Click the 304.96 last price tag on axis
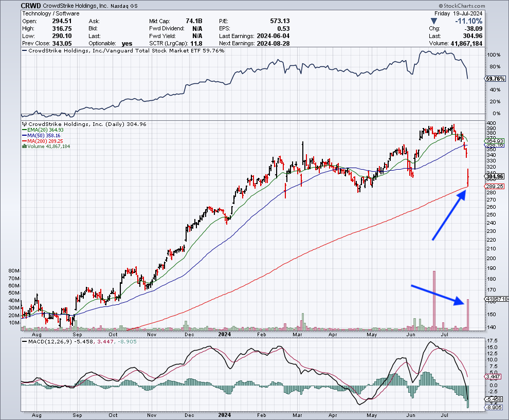The height and width of the screenshot is (420, 509). coord(495,176)
